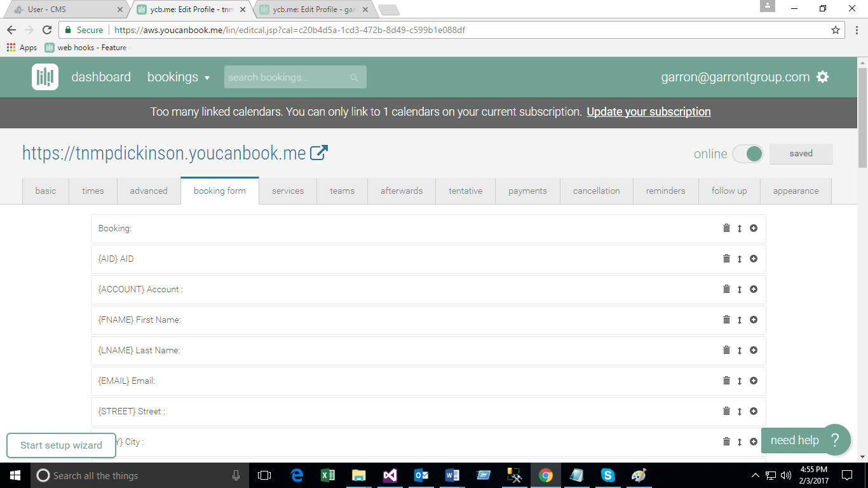This screenshot has height=488, width=868.
Task: Show hidden icons in system tray
Action: (x=755, y=475)
